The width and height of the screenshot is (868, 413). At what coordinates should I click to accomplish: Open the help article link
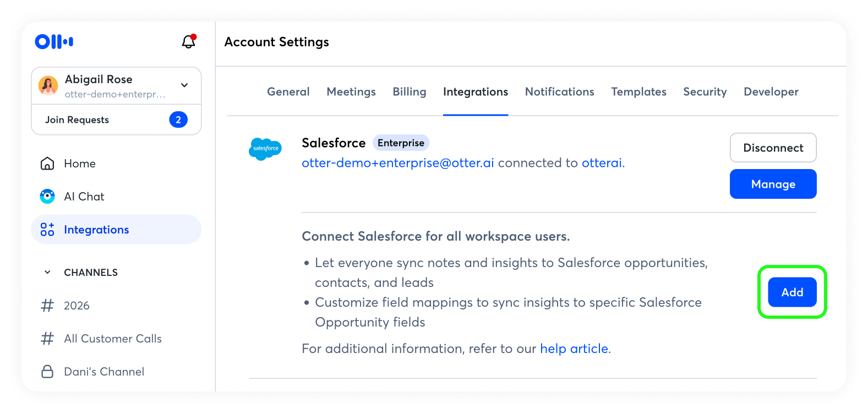click(x=574, y=349)
